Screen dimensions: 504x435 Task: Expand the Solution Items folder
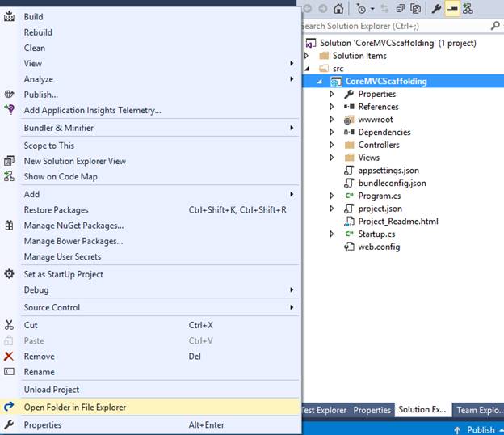click(307, 56)
